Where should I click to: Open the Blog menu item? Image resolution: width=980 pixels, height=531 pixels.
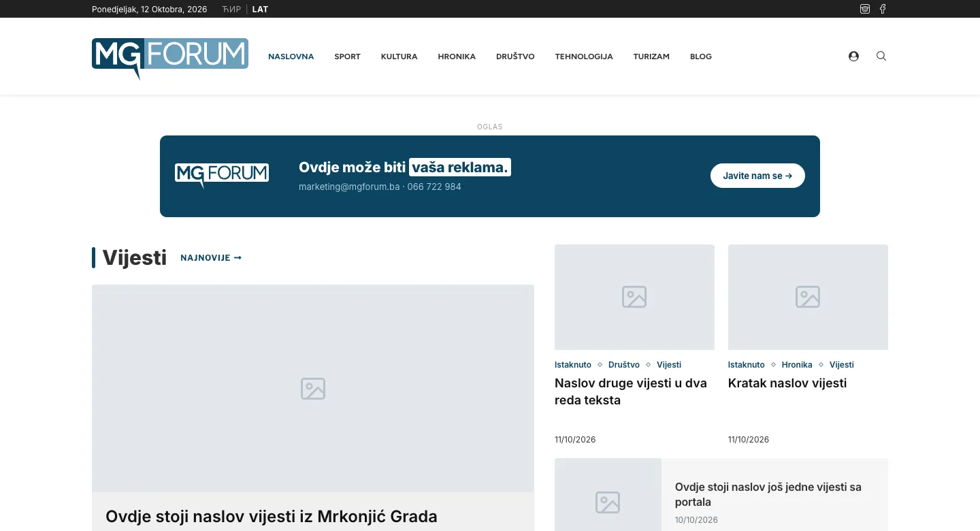701,57
